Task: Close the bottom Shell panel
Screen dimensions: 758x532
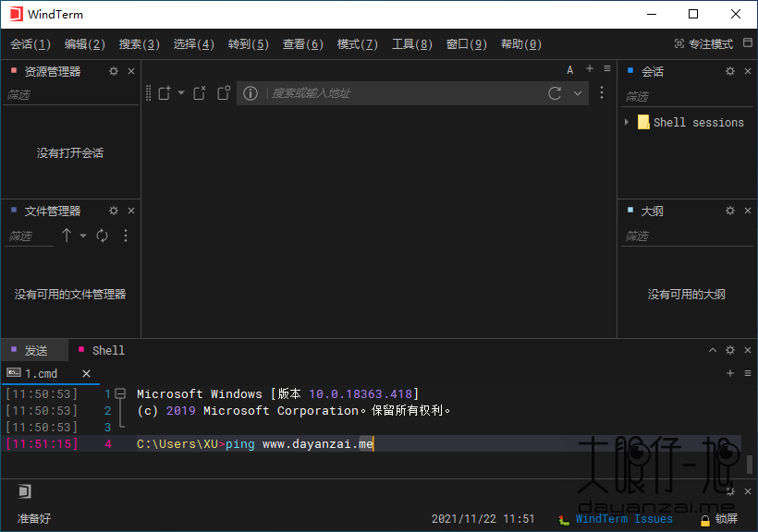Action: tap(748, 350)
